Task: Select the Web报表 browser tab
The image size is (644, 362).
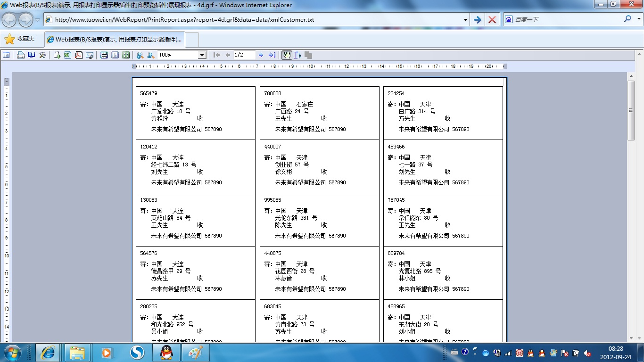Action: pyautogui.click(x=115, y=40)
